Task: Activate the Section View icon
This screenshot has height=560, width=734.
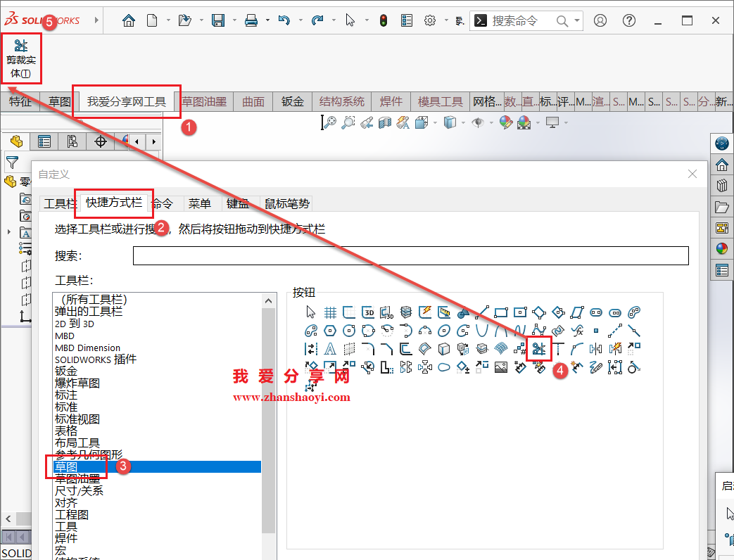Action: 384,122
